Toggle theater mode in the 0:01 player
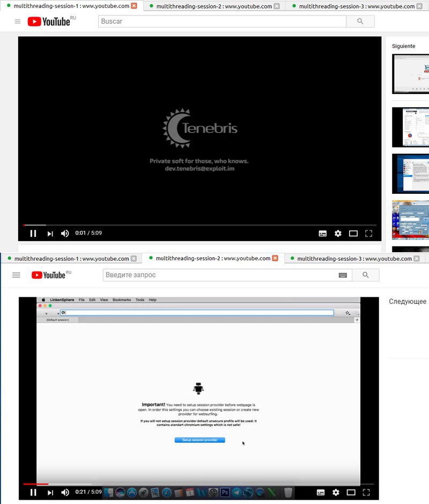This screenshot has height=504, width=429. pyautogui.click(x=353, y=233)
